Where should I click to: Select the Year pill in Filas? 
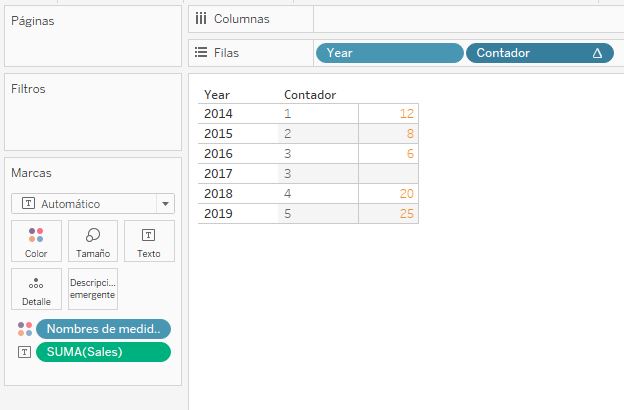point(390,53)
